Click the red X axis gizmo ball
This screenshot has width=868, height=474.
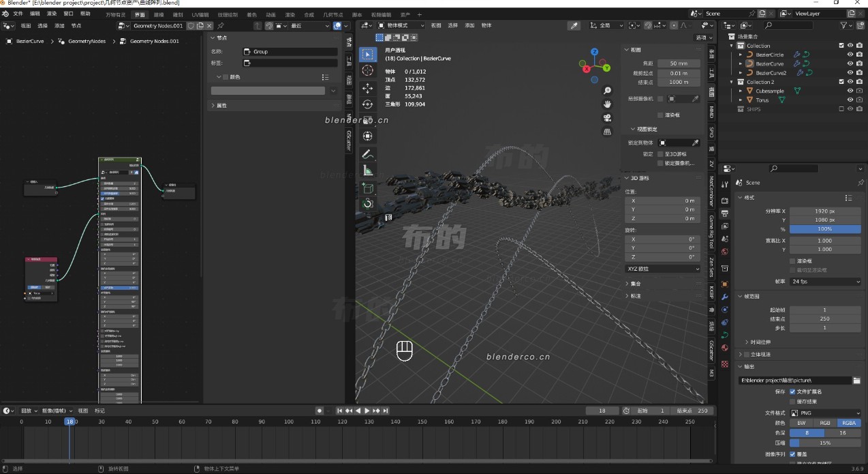click(x=585, y=68)
